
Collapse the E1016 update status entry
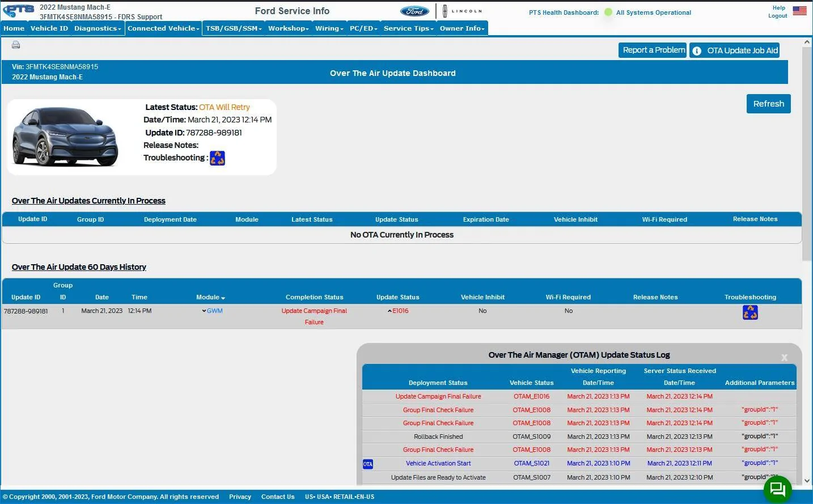398,311
